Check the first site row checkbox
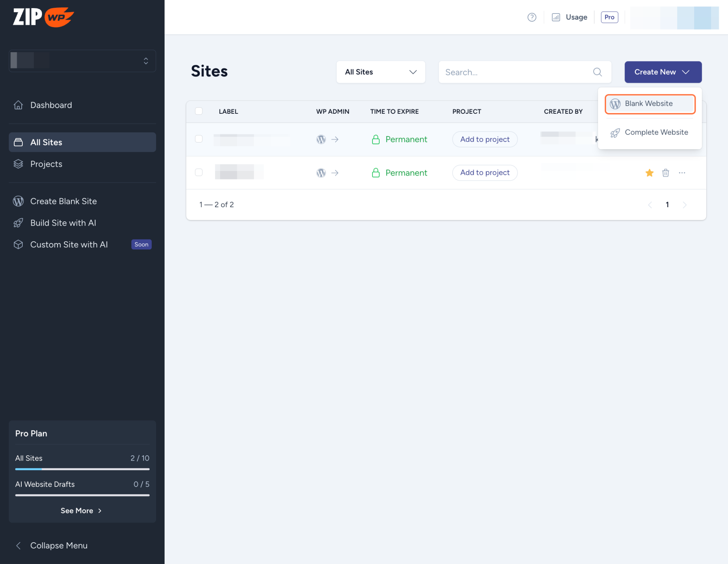Viewport: 728px width, 564px height. pyautogui.click(x=199, y=139)
